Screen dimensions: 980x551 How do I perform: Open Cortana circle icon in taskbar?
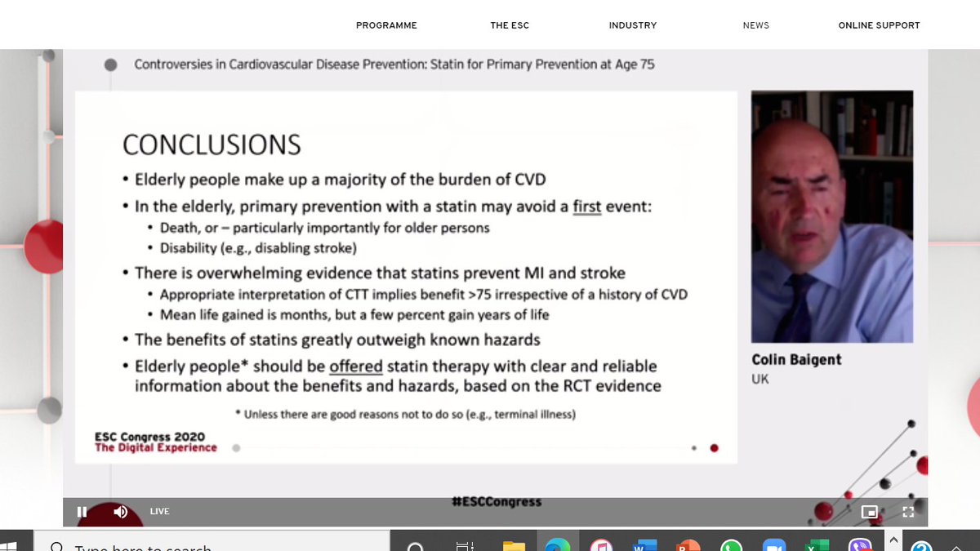tap(414, 545)
